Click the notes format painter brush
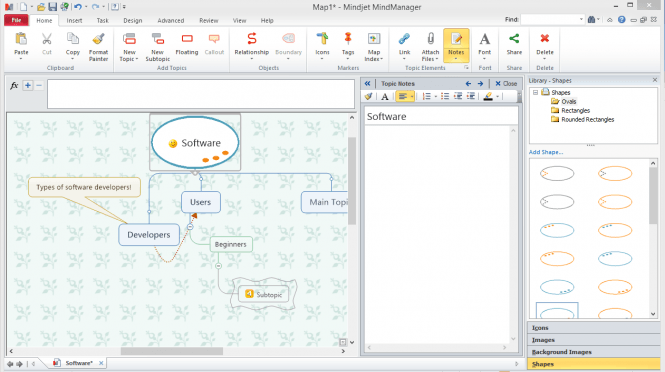 click(369, 96)
